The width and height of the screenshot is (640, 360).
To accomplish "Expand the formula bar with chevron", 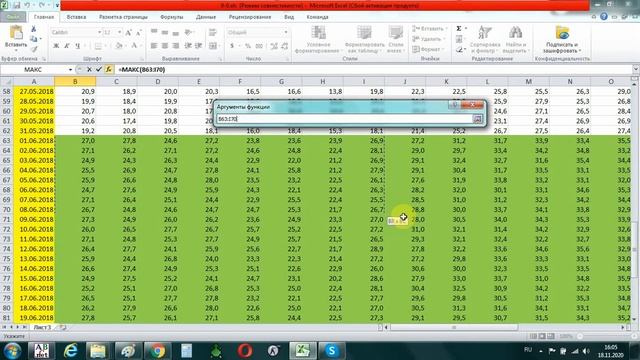I will 636,69.
